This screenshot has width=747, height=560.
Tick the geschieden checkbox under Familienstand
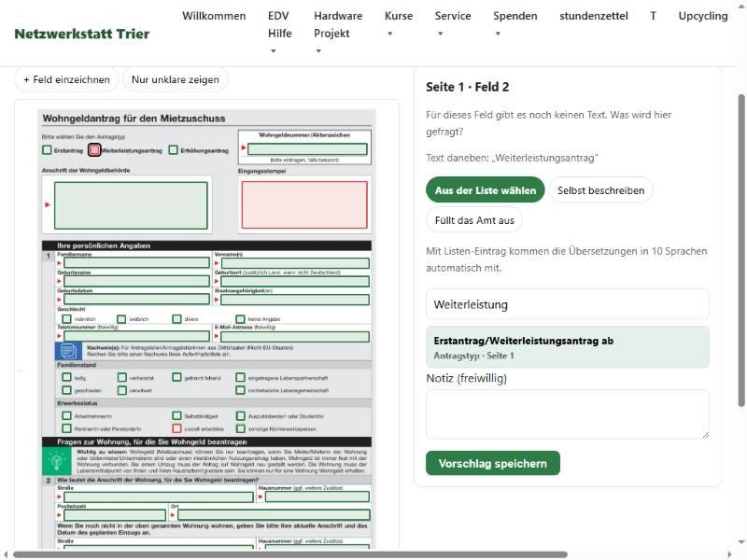[66, 390]
